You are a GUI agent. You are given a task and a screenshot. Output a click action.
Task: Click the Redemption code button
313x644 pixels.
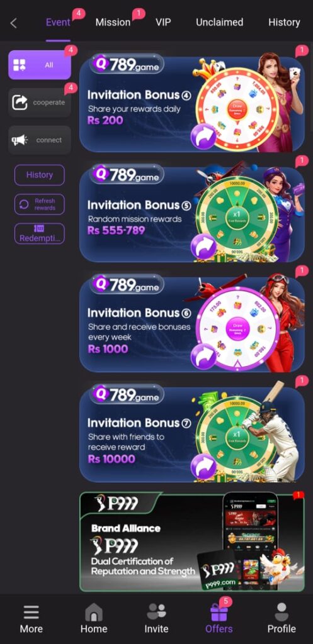coord(40,233)
